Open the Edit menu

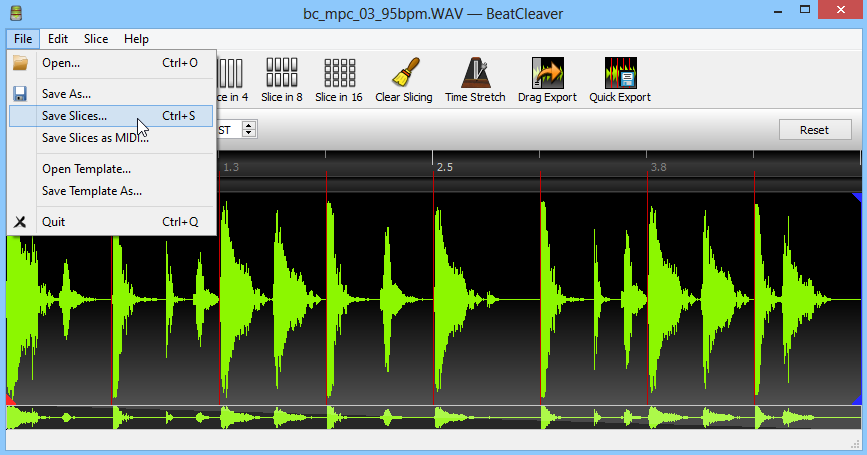[x=58, y=39]
